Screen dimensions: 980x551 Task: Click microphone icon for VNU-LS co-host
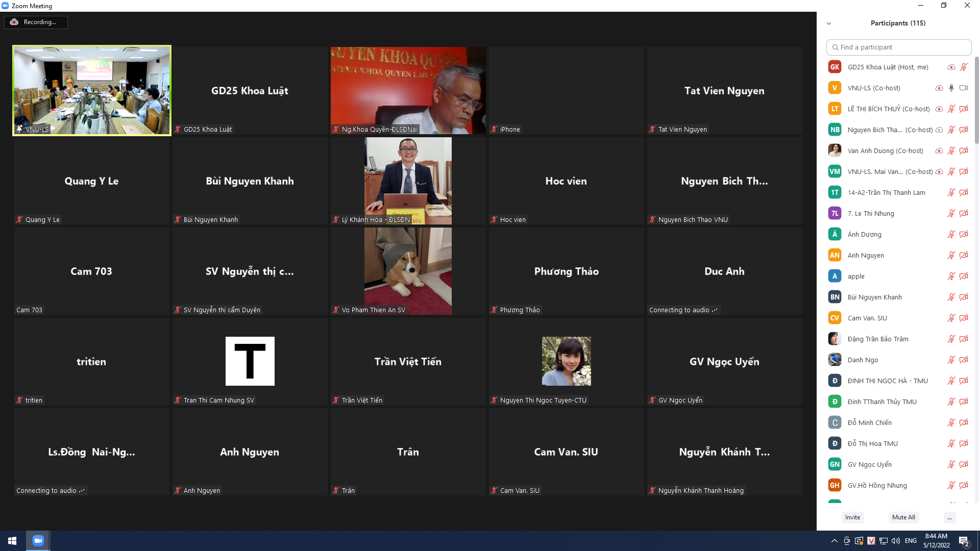click(951, 88)
